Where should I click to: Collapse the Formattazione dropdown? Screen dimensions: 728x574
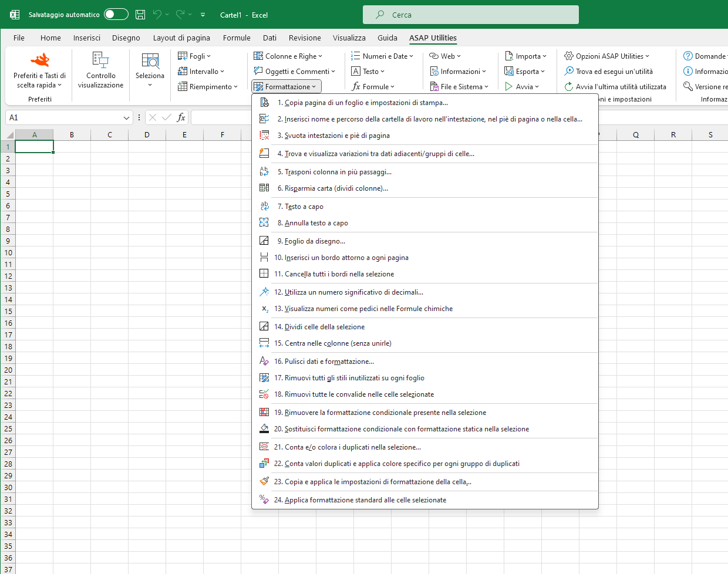coord(287,87)
